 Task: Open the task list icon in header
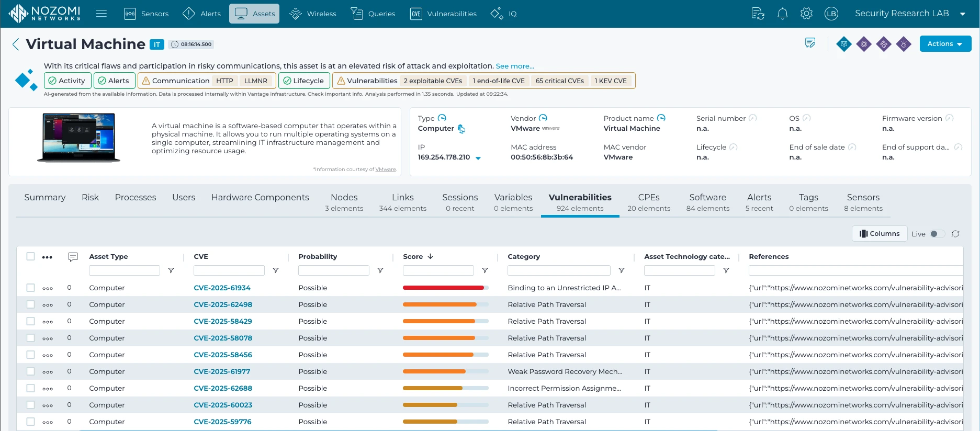point(758,14)
